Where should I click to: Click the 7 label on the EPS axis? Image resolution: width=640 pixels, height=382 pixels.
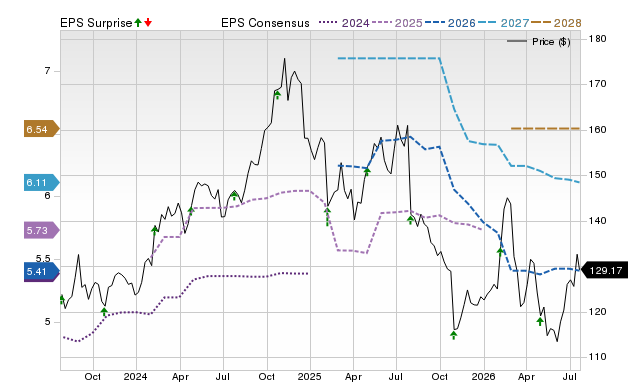(x=47, y=71)
